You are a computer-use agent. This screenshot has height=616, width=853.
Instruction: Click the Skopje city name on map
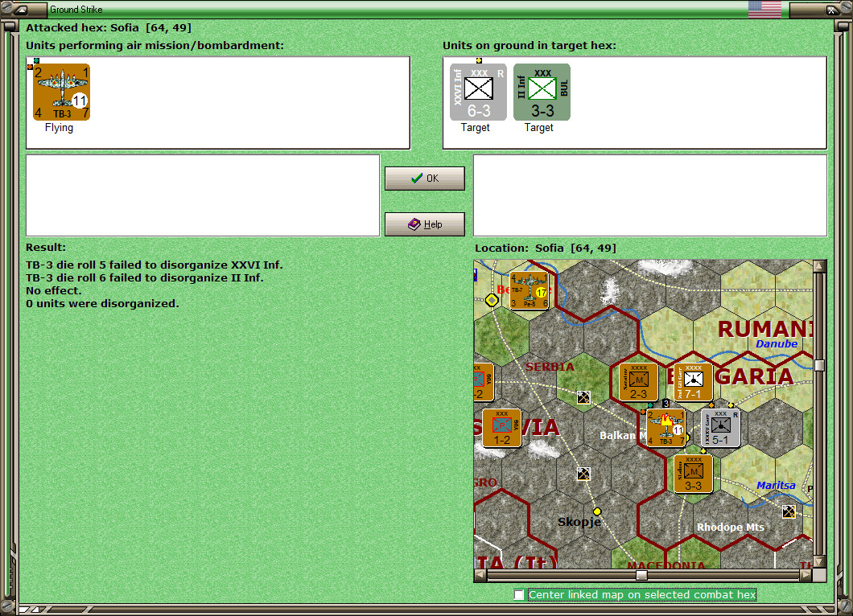tap(579, 522)
